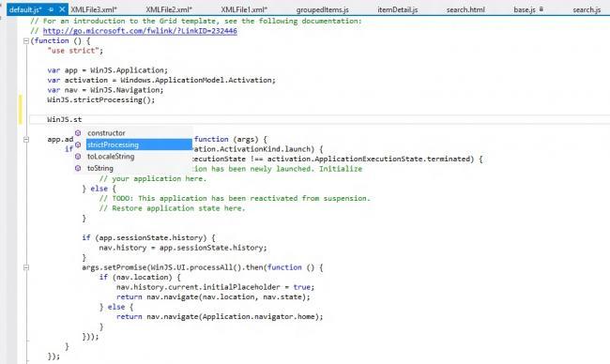Click the your application here comment

(x=153, y=179)
